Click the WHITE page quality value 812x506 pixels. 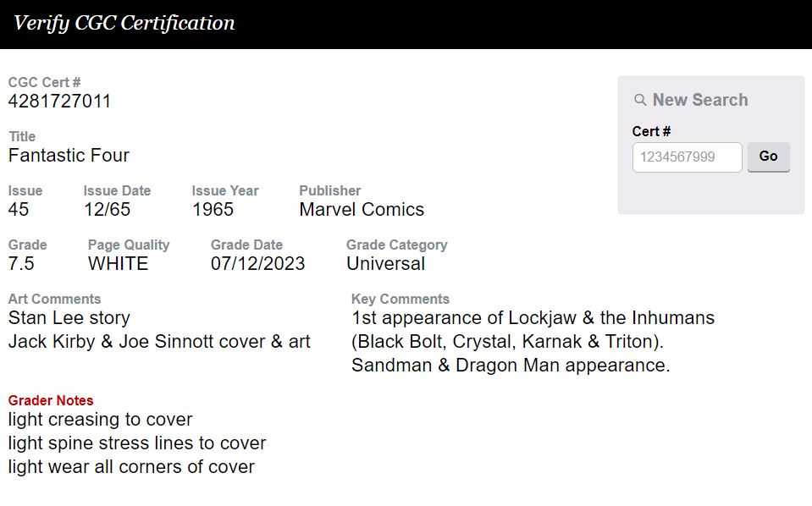click(x=118, y=263)
